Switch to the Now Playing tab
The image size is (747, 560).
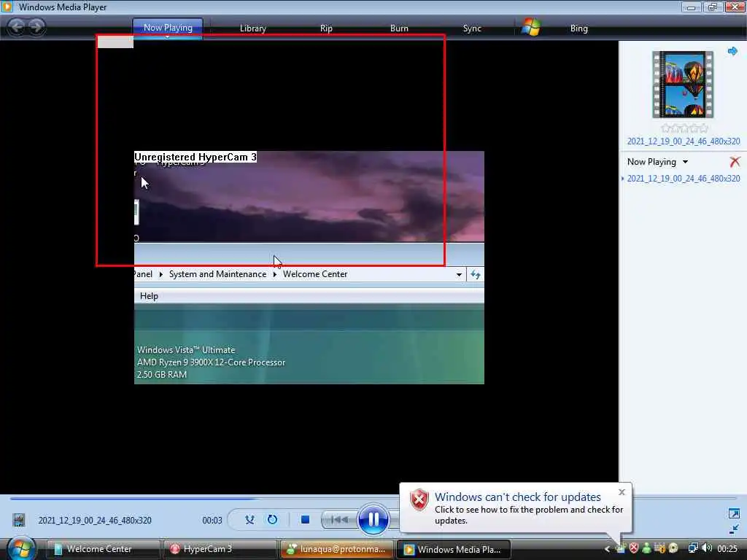pos(168,28)
